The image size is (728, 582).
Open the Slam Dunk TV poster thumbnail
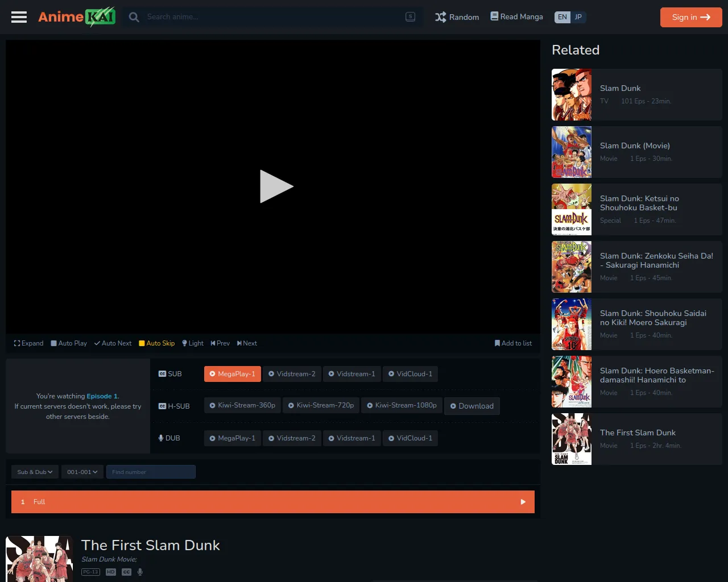[572, 95]
